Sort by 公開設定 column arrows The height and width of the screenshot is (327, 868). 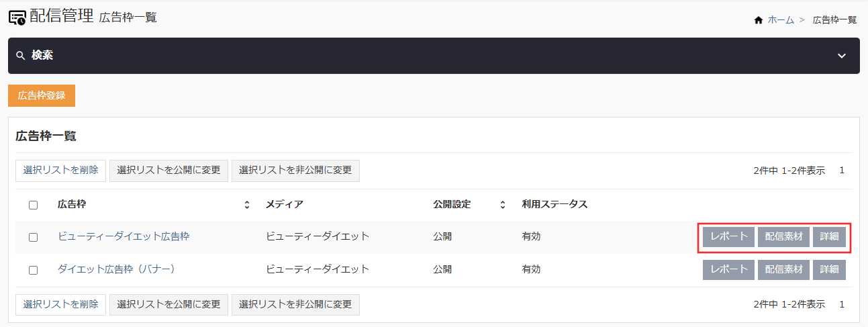(x=502, y=205)
